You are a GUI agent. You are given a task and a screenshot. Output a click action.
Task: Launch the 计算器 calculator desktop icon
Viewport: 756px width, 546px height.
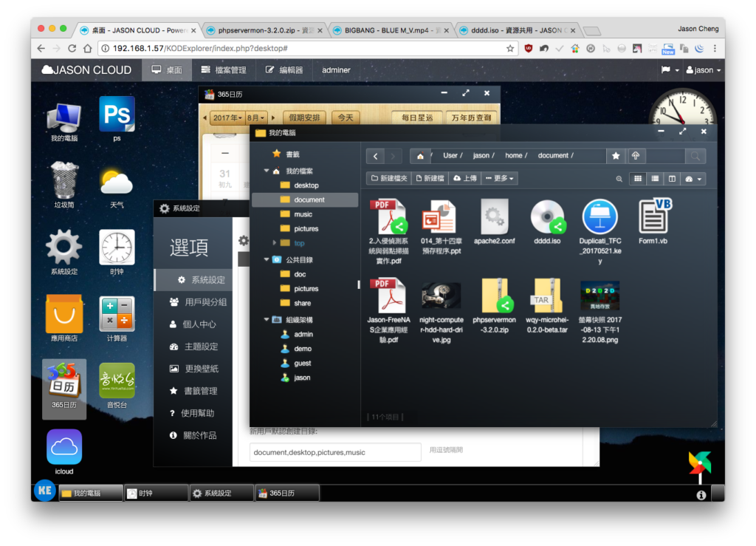tap(117, 318)
